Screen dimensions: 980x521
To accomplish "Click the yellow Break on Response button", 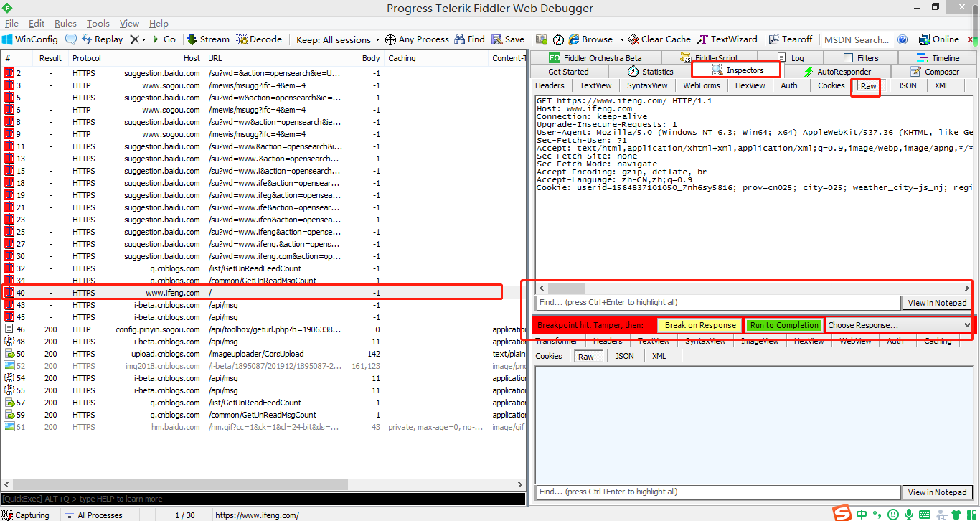I will coord(700,325).
